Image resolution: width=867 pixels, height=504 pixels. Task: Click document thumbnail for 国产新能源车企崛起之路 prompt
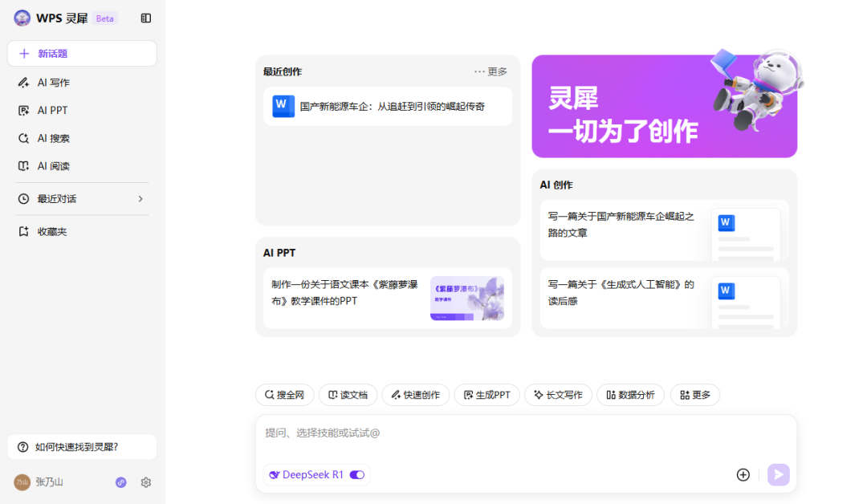point(746,234)
